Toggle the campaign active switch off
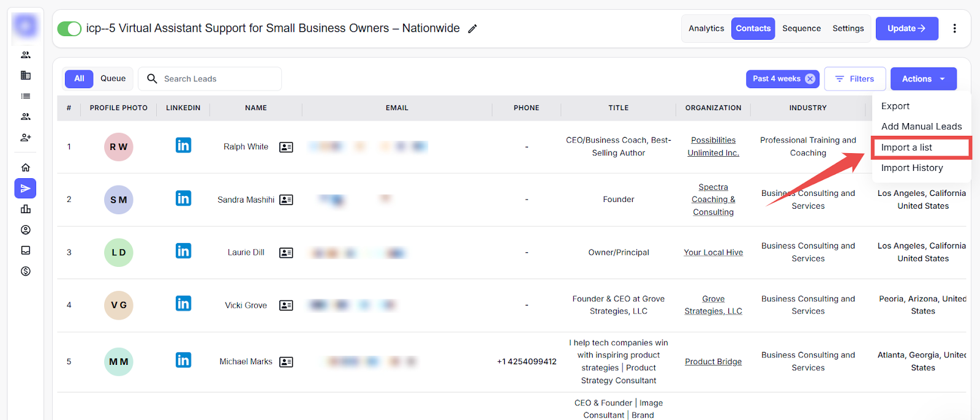This screenshot has height=420, width=980. coord(69,29)
